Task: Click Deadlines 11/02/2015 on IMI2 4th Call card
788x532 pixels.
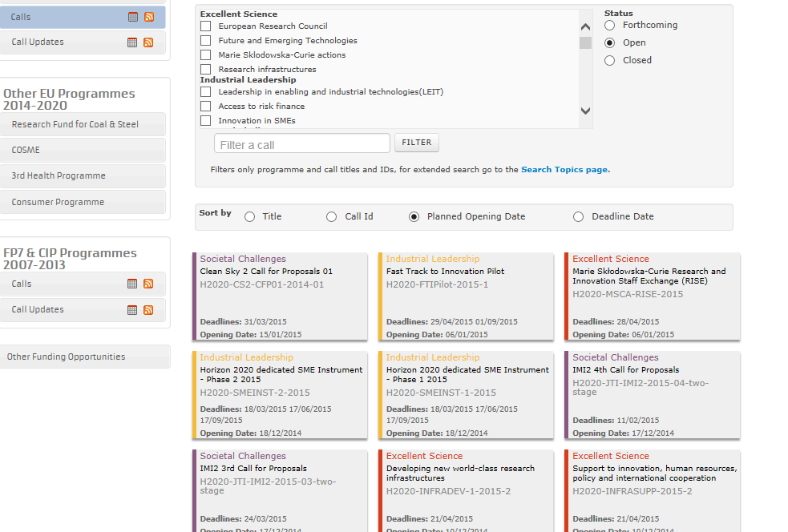Action: pyautogui.click(x=616, y=420)
